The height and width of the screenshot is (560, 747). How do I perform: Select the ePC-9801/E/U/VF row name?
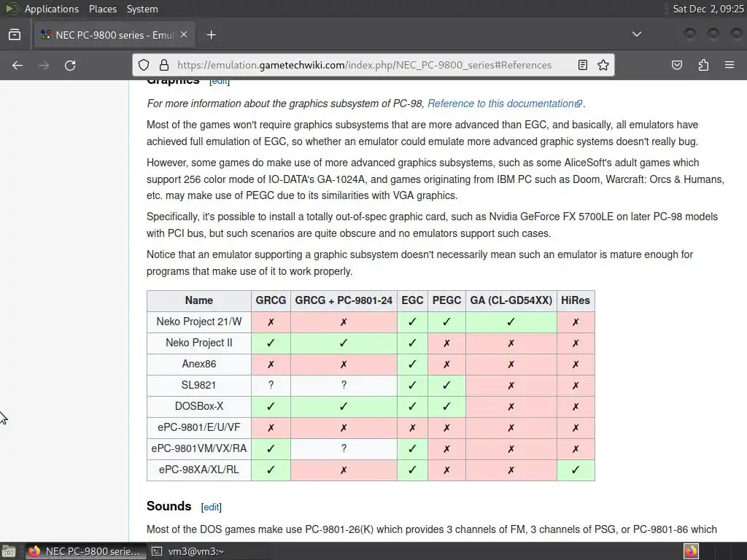point(198,427)
